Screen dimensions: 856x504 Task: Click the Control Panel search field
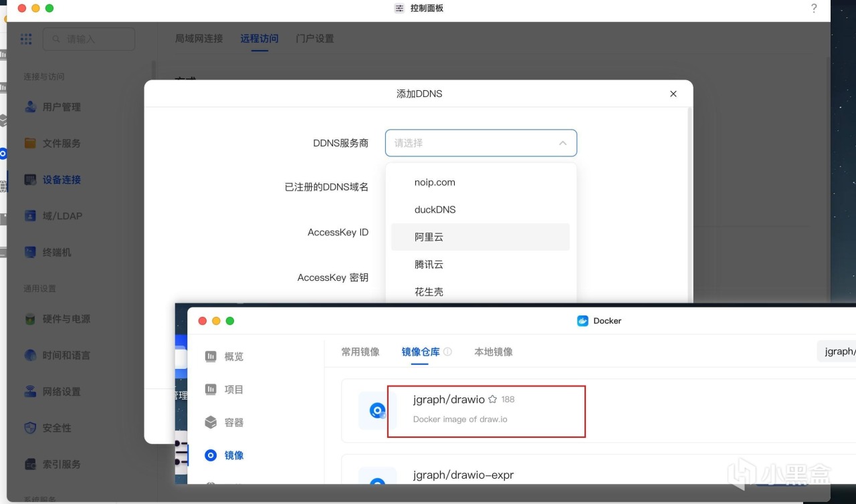(89, 39)
